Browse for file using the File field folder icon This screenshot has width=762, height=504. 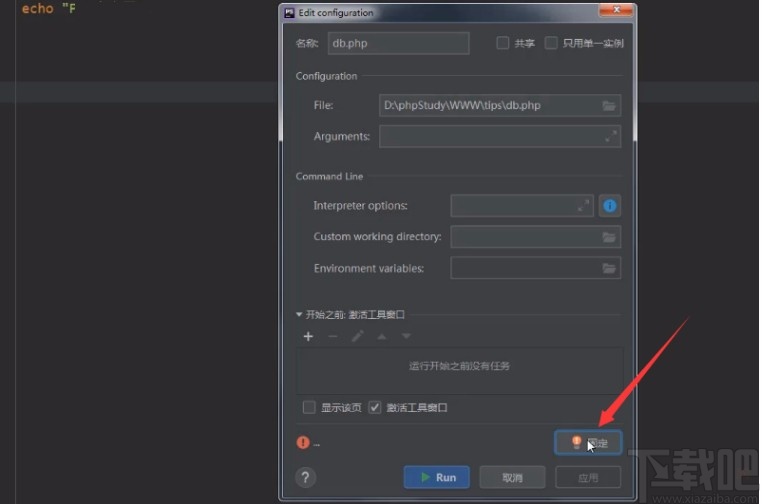608,105
